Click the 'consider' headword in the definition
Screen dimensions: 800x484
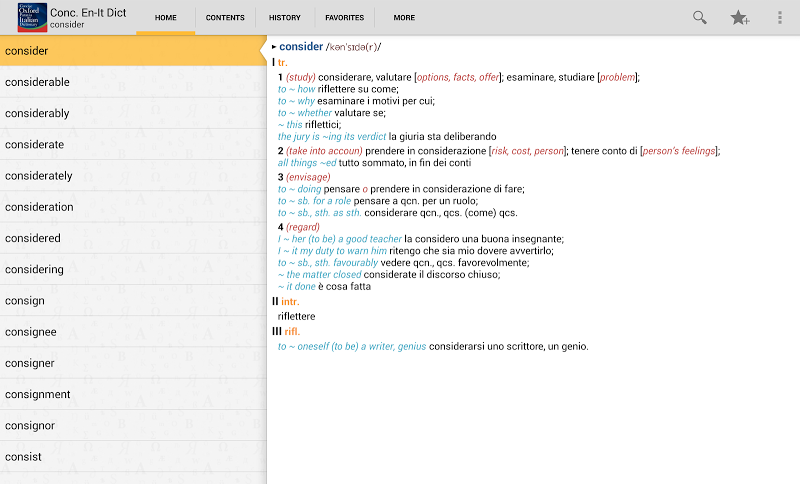301,47
